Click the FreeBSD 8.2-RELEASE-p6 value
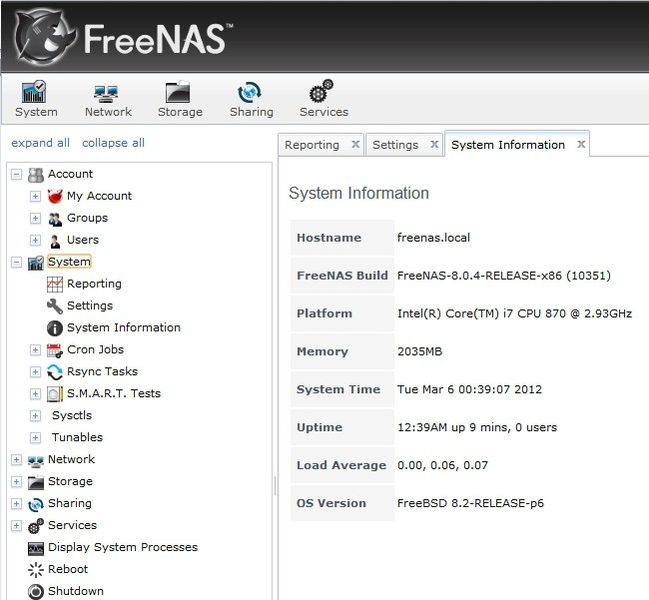The image size is (649, 600). (x=471, y=504)
